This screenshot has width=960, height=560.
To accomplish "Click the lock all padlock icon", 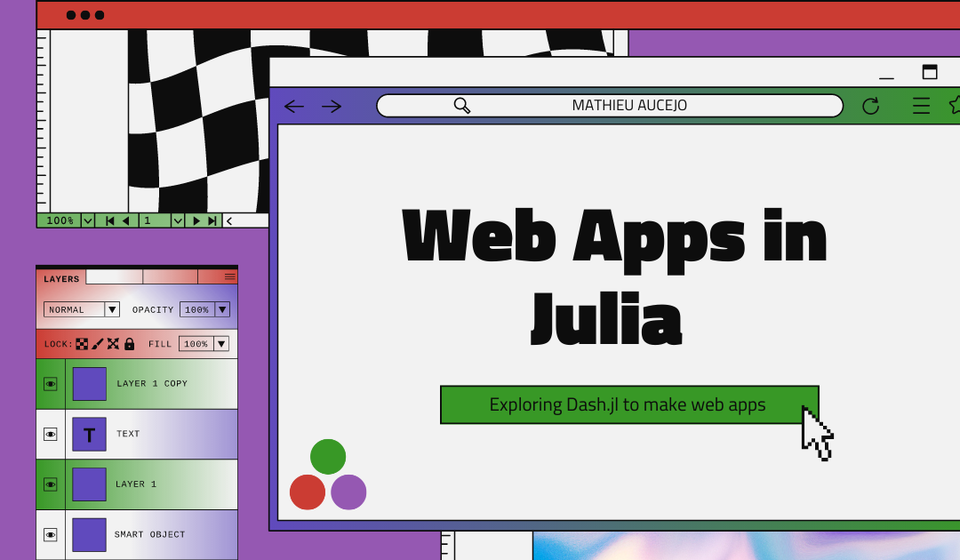I will (x=129, y=344).
